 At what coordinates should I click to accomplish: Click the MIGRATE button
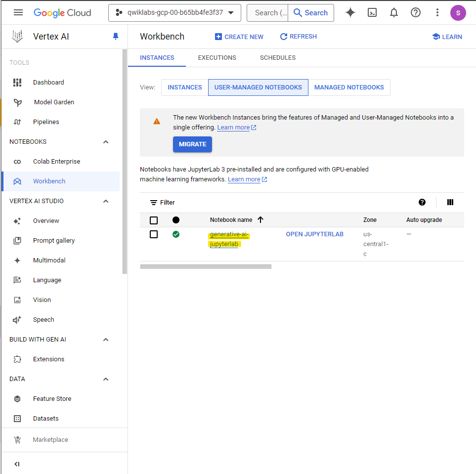192,144
